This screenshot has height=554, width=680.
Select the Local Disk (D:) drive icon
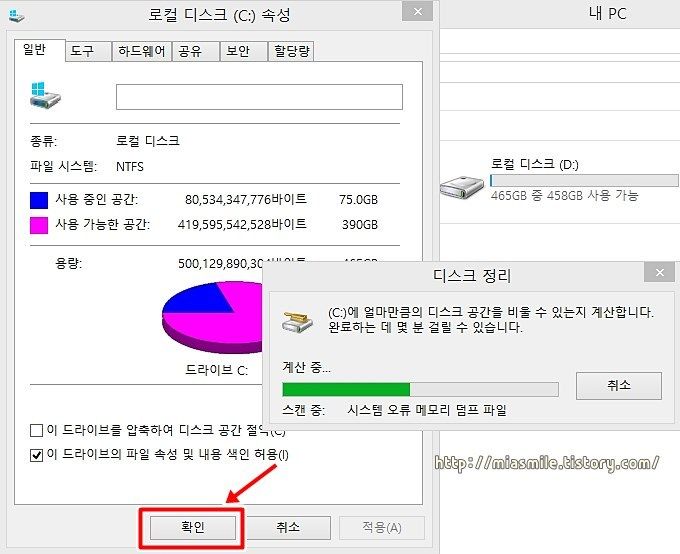pos(461,187)
